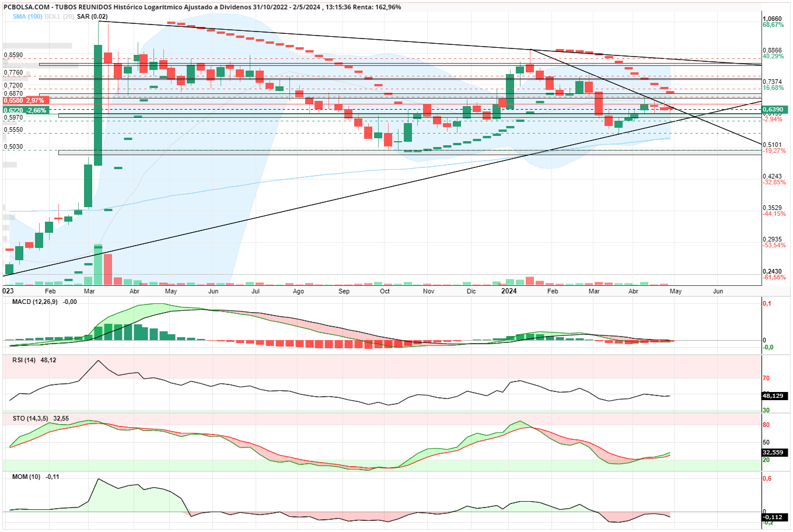
Task: Click the -19,27% percentage label
Action: [774, 150]
